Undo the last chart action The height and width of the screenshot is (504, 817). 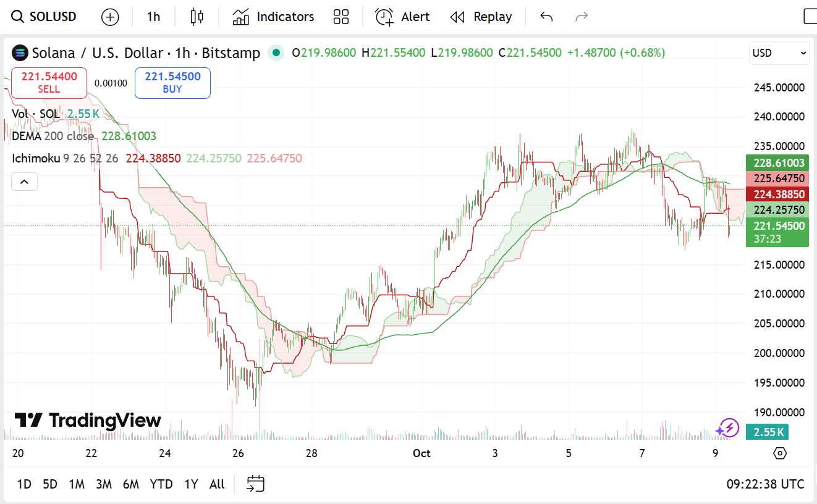pyautogui.click(x=546, y=17)
